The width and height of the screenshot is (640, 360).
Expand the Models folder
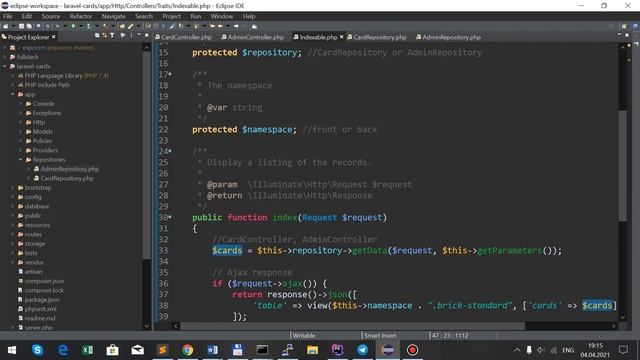click(x=20, y=131)
